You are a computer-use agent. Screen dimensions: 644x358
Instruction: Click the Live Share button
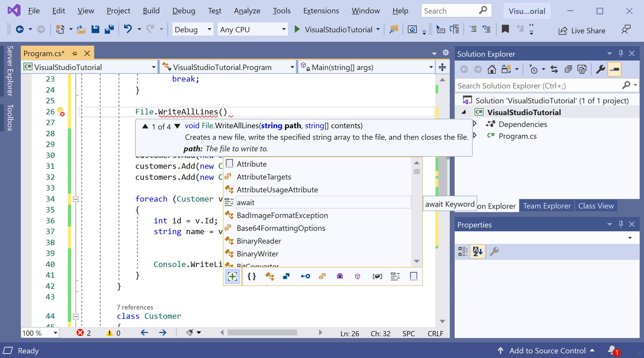(x=582, y=31)
